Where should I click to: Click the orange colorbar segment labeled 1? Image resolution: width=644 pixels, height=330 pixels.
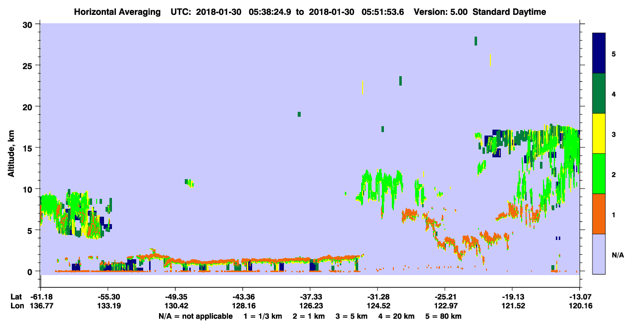[x=599, y=214]
